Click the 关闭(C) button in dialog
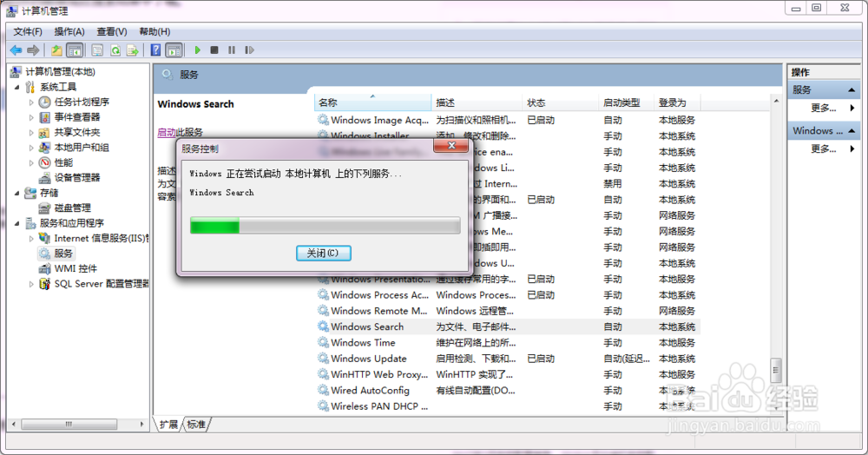Viewport: 868px width, 455px height. (x=323, y=253)
